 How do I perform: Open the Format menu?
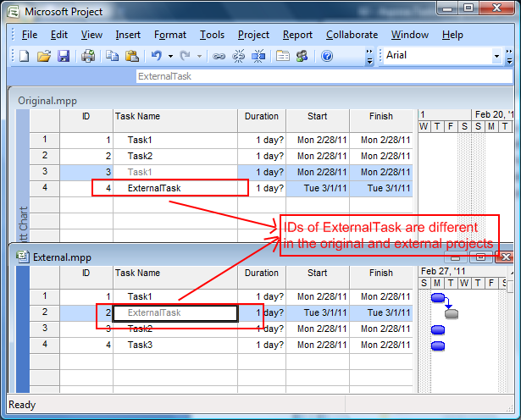(x=170, y=35)
